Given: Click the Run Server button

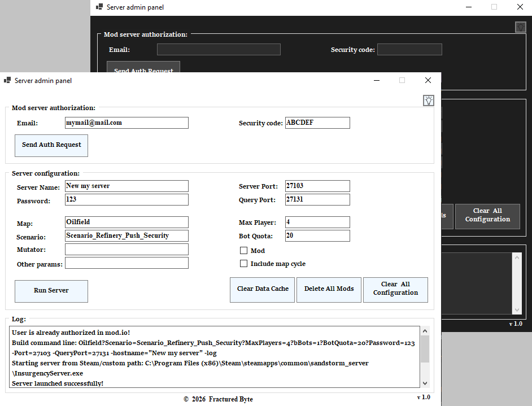Looking at the screenshot, I should click(51, 291).
